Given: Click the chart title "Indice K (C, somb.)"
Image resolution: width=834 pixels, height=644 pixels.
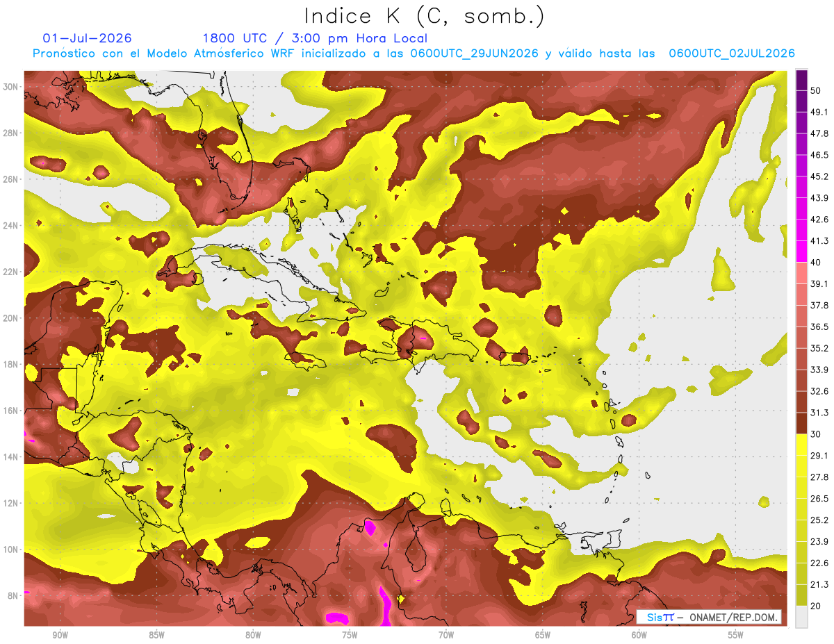Looking at the screenshot, I should (424, 16).
